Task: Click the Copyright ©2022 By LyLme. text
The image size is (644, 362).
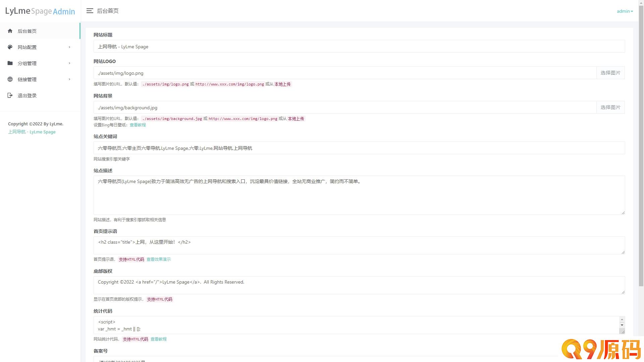Action: [36, 124]
